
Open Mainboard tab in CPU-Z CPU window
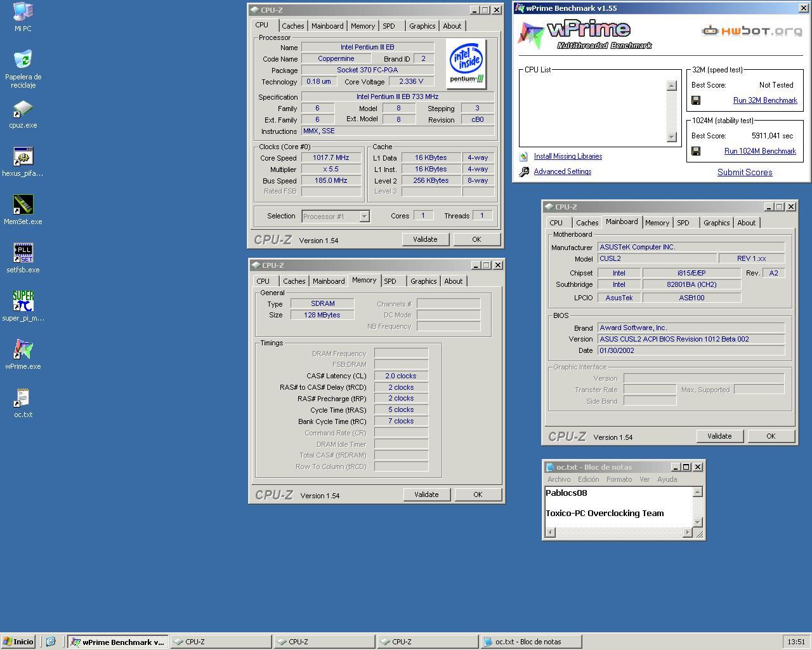click(x=327, y=26)
